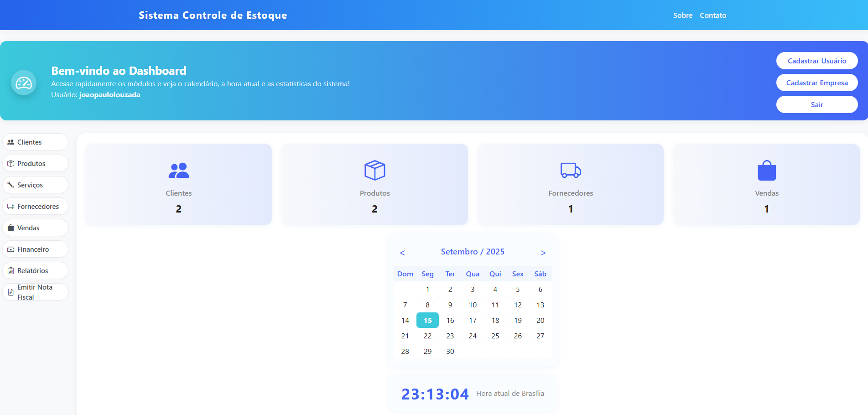Go to previous month in calendar
This screenshot has width=868, height=415.
coord(402,253)
